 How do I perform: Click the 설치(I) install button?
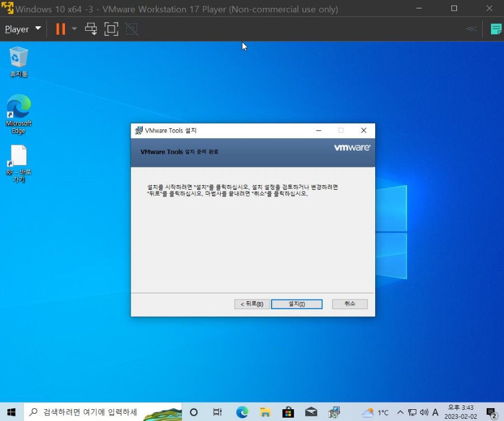[297, 304]
